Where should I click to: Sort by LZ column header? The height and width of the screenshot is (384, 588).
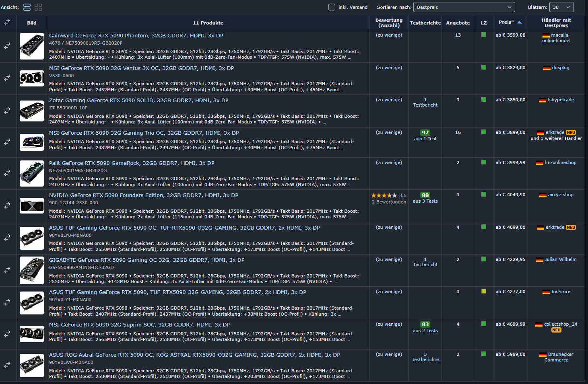484,23
